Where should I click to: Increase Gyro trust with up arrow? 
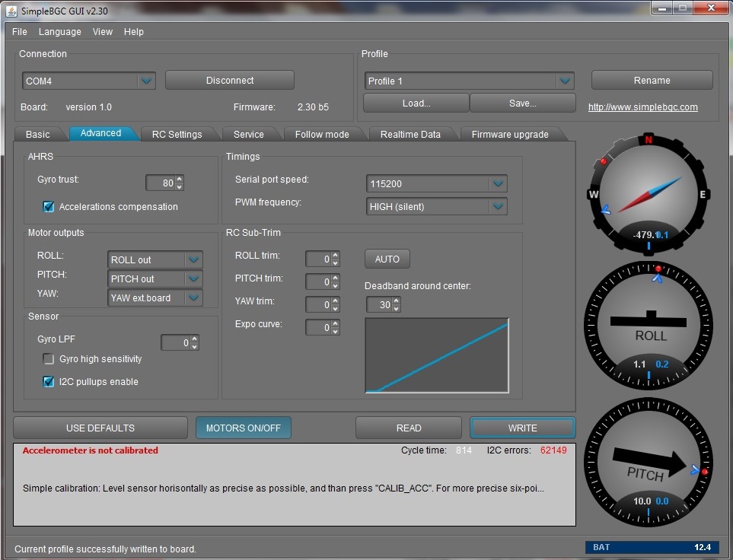tap(180, 180)
